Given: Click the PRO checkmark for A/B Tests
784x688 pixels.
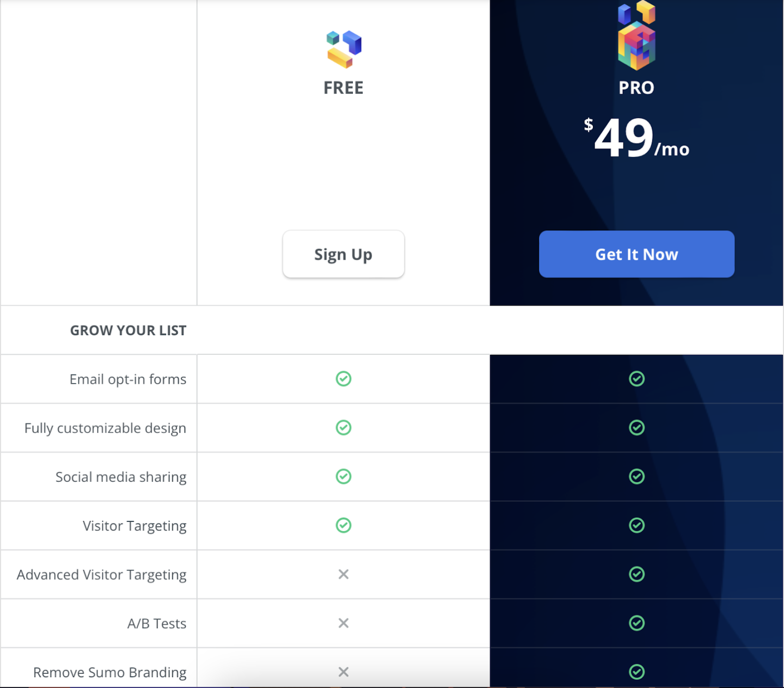Looking at the screenshot, I should (636, 623).
